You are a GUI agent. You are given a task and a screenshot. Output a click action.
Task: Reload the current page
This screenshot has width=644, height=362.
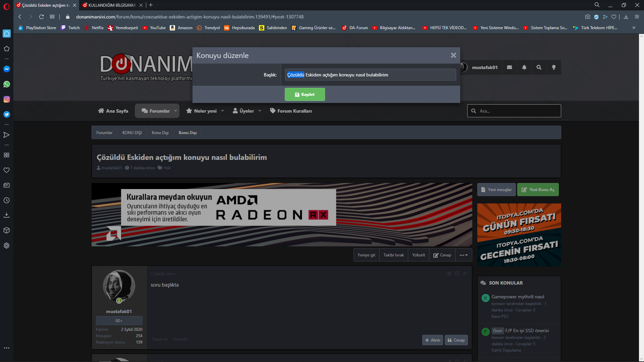tap(41, 17)
